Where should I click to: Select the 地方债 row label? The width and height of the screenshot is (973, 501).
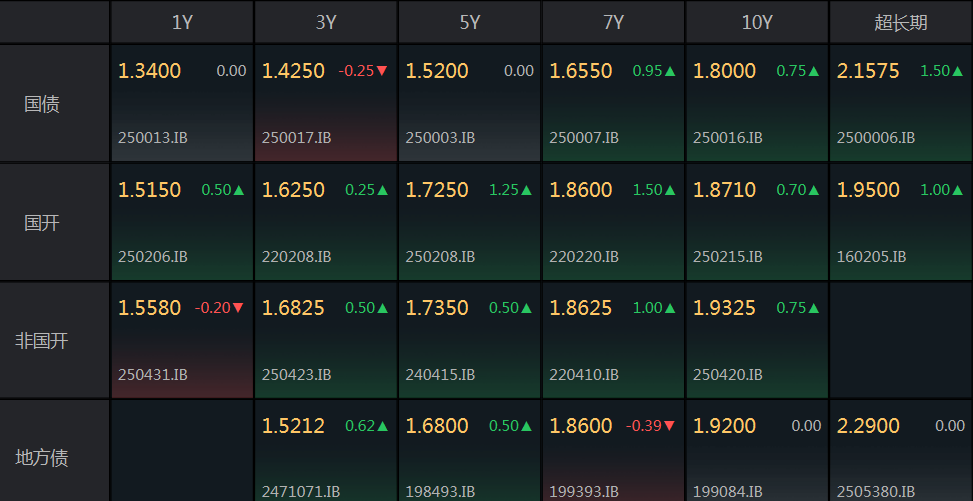tap(42, 458)
